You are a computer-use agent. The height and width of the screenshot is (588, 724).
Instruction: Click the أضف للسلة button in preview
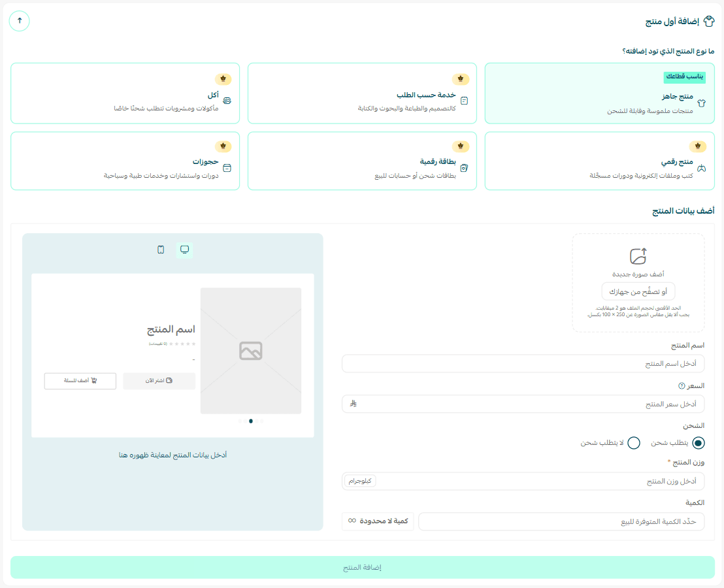point(80,381)
